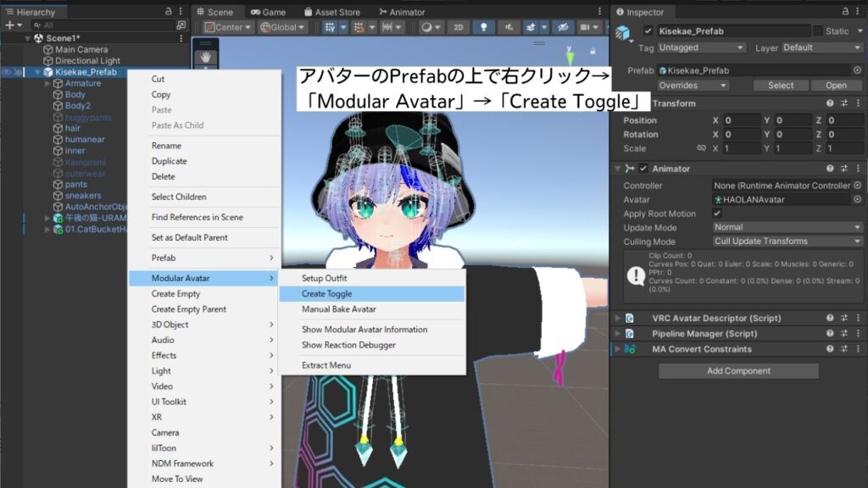Enable the Static checkbox in Inspector
The width and height of the screenshot is (868, 488).
(817, 30)
